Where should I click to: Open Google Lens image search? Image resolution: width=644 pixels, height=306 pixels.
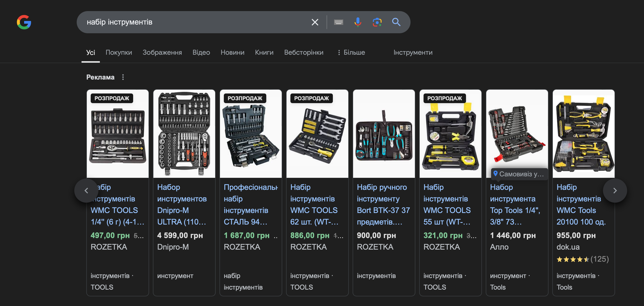[x=377, y=22]
